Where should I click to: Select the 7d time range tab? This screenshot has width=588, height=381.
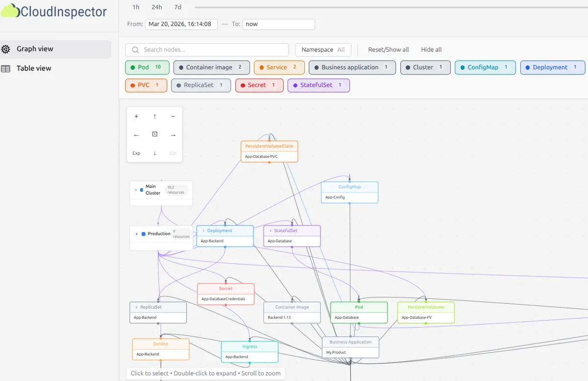pyautogui.click(x=177, y=7)
